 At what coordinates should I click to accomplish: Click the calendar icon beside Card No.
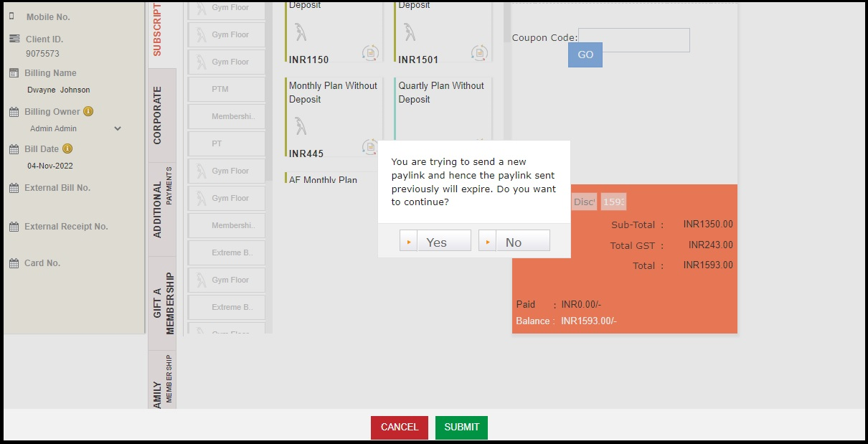click(14, 263)
